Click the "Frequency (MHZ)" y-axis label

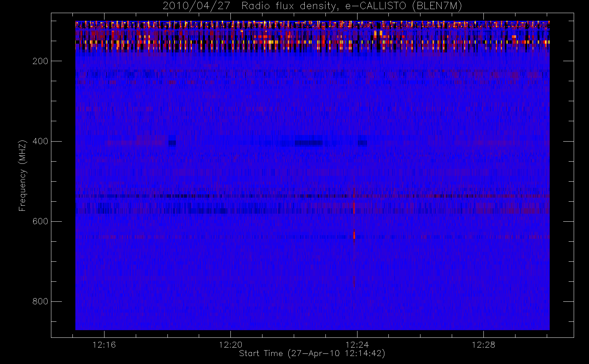(23, 175)
